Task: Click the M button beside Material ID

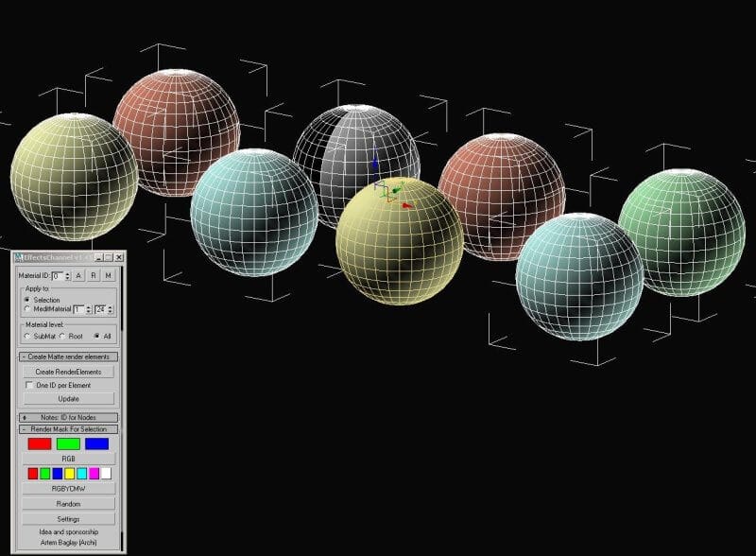Action: pyautogui.click(x=107, y=276)
